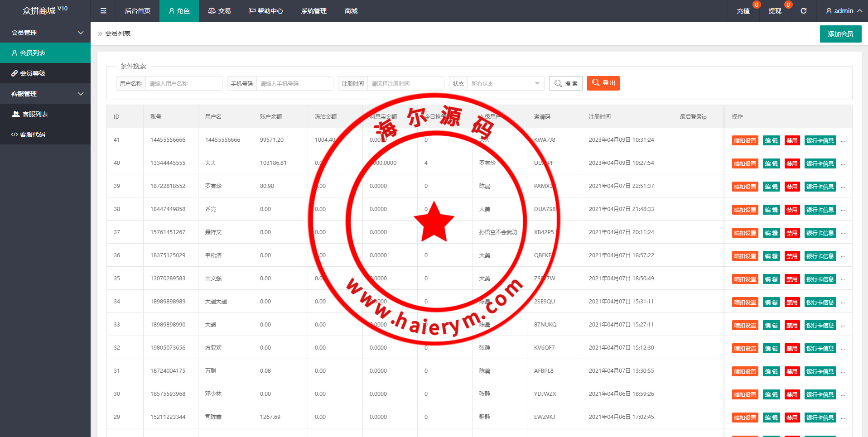Click 银行卡信息 for member ID 39
The width and height of the screenshot is (868, 437).
click(820, 187)
